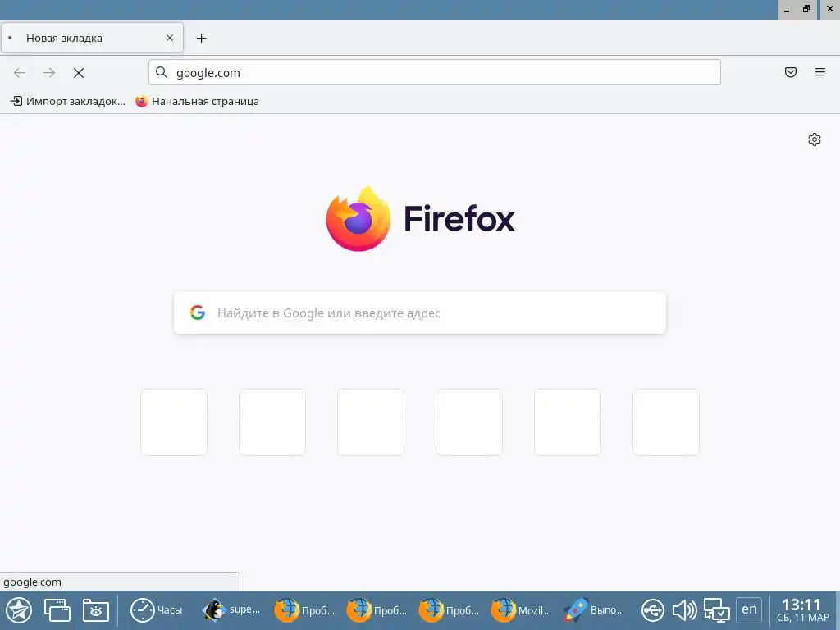Screen dimensions: 840x630
Task: Click the Найдите в Google search box
Action: (x=420, y=313)
